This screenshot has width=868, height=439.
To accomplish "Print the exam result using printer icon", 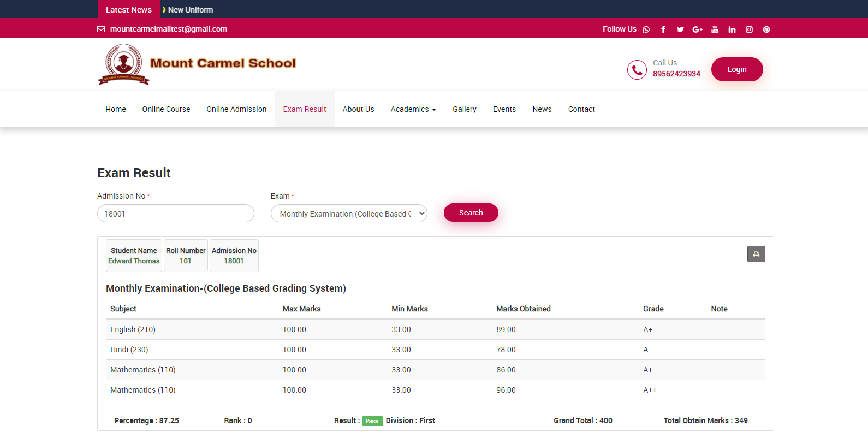I will pyautogui.click(x=756, y=254).
